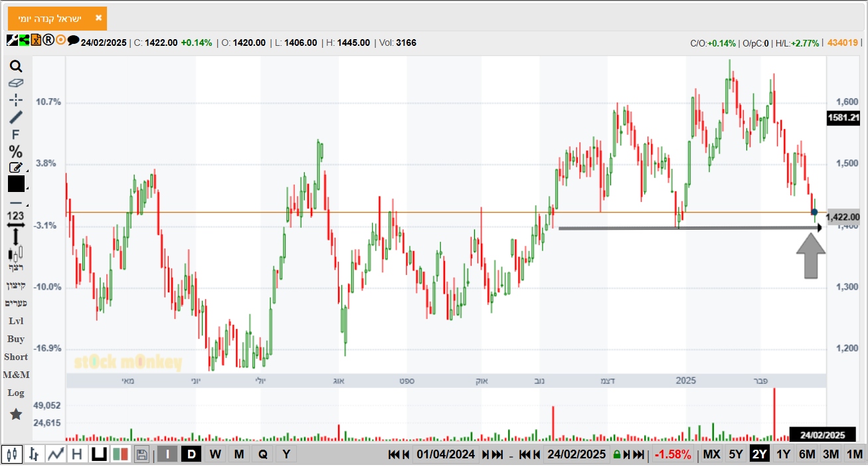This screenshot has width=868, height=467.
Task: Toggle the קיצון extremes option
Action: pos(16,285)
